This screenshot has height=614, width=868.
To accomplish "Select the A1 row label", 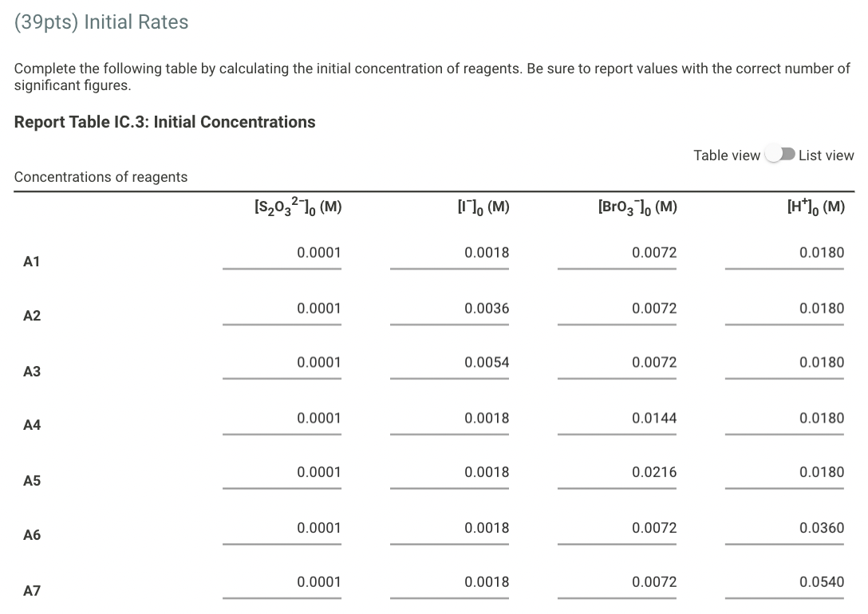I will coord(32,262).
